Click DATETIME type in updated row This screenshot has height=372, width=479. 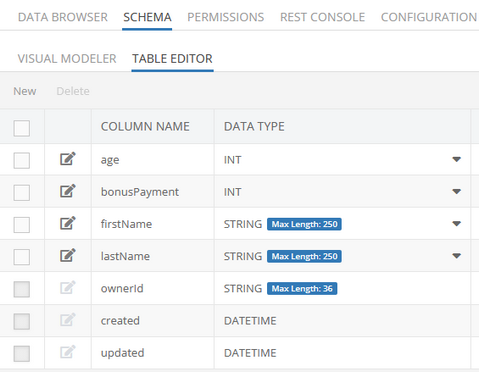click(x=250, y=353)
